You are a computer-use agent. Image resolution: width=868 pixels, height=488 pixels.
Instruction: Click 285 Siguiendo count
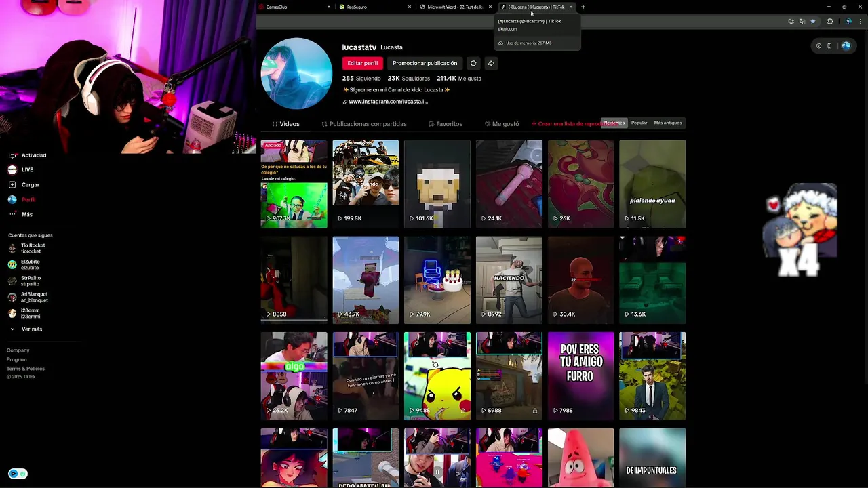point(361,79)
